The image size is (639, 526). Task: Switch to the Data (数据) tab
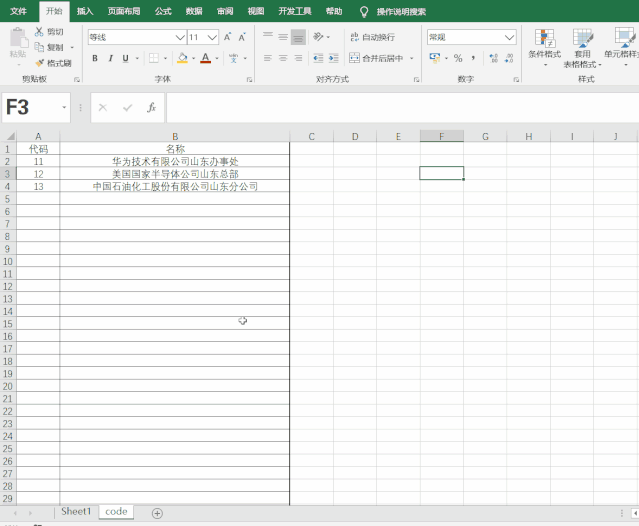coord(194,11)
